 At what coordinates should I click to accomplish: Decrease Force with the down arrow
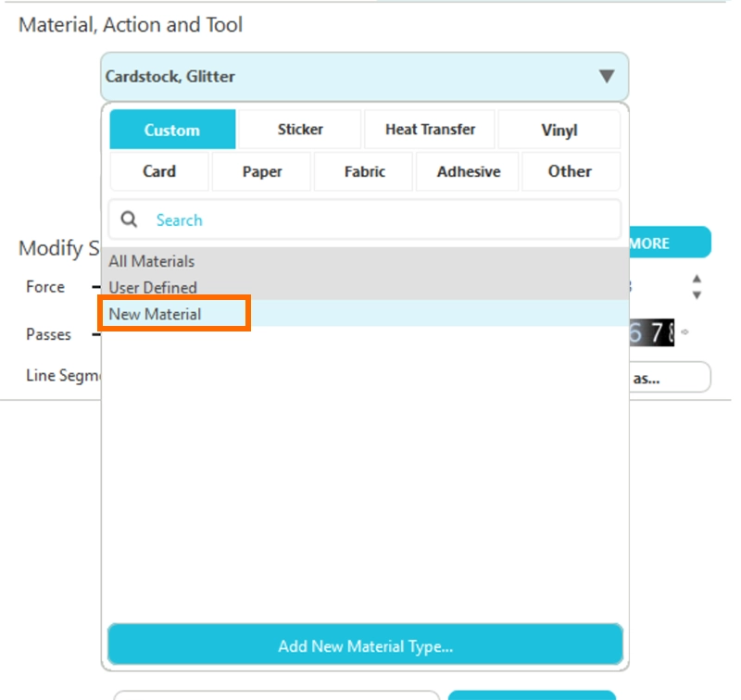(x=697, y=295)
